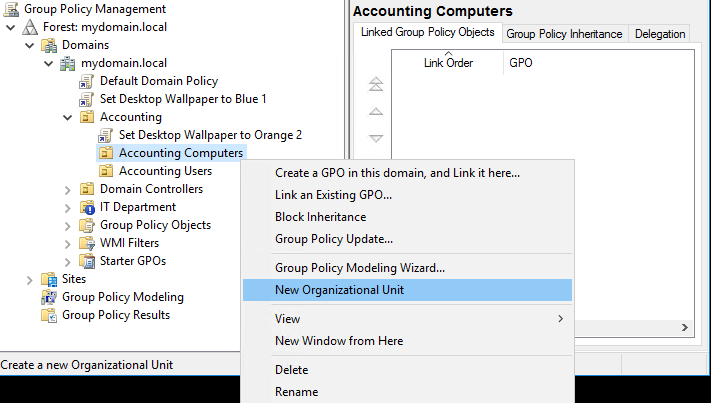Click the Accounting OU folder icon

tap(87, 117)
